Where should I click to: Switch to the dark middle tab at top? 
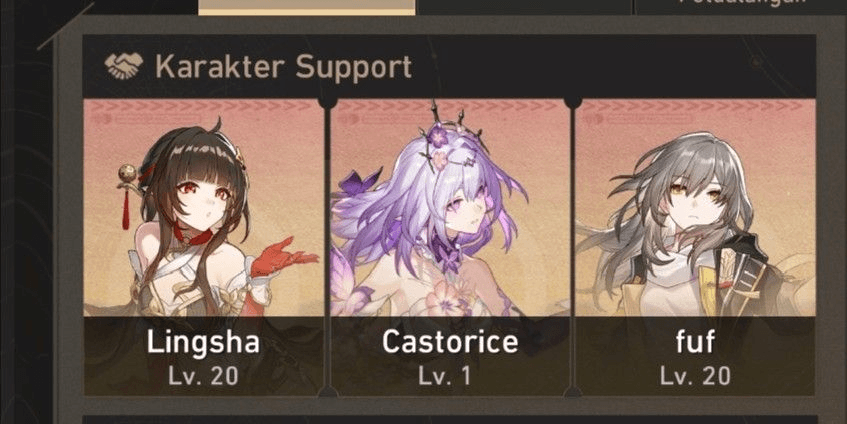(x=524, y=7)
